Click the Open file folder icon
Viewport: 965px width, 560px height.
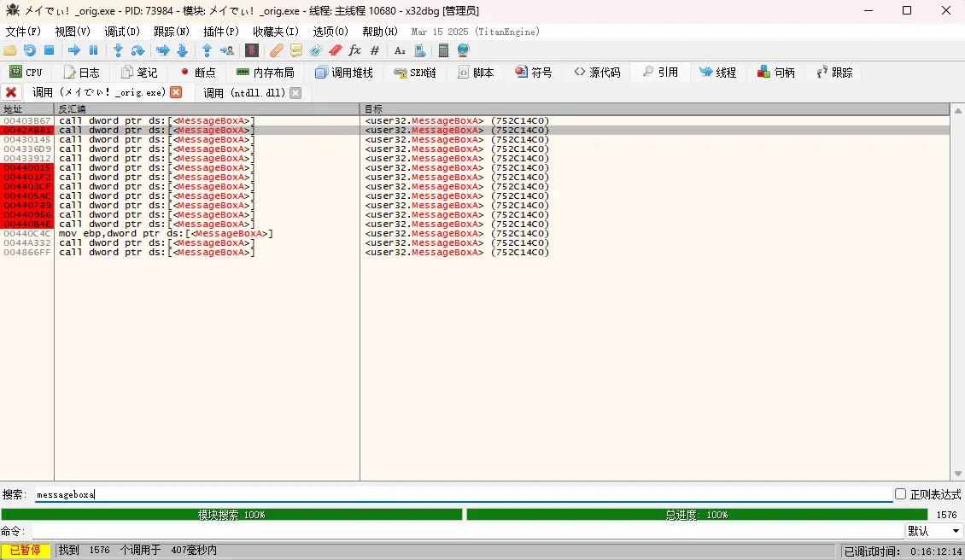(x=10, y=50)
